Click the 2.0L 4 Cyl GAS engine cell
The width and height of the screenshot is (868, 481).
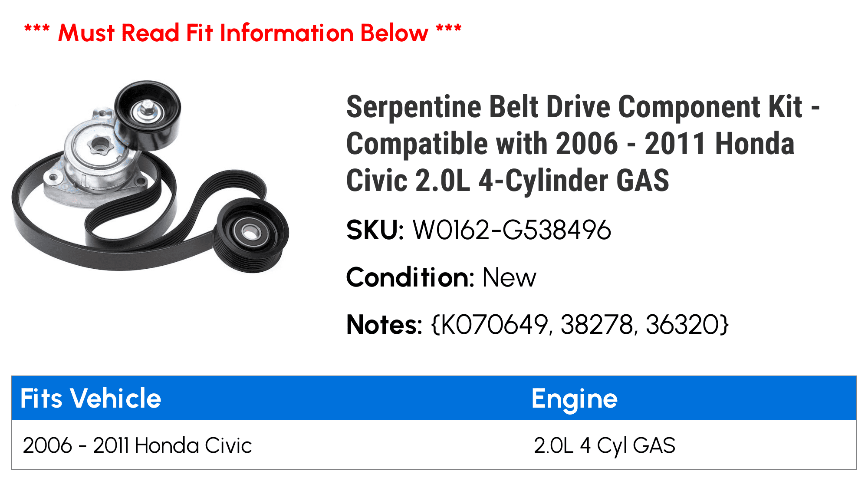click(x=605, y=446)
